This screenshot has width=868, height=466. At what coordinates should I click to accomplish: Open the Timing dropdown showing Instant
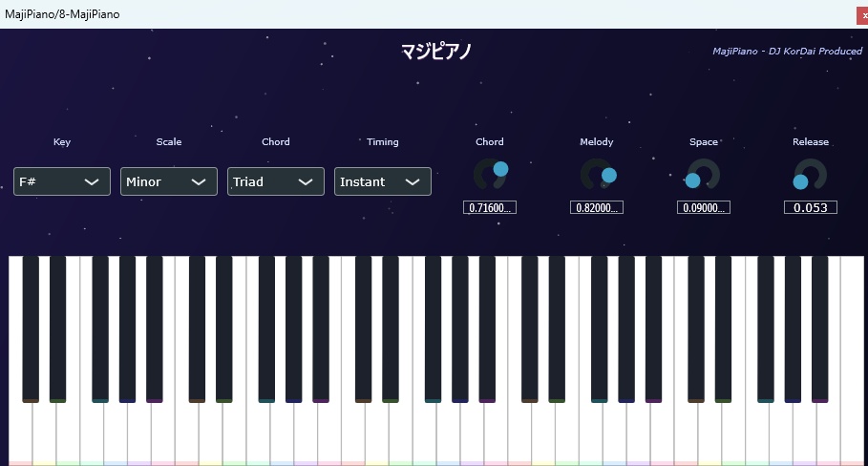point(383,181)
